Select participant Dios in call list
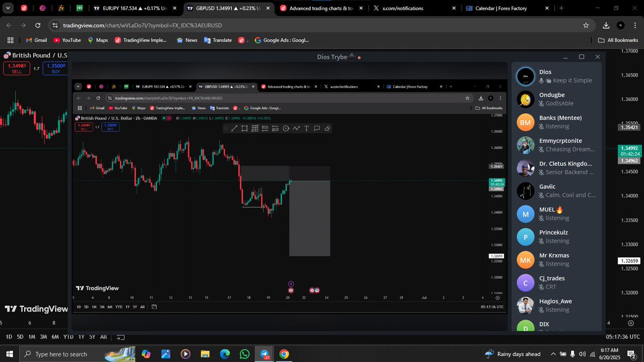This screenshot has height=362, width=644. pyautogui.click(x=557, y=76)
